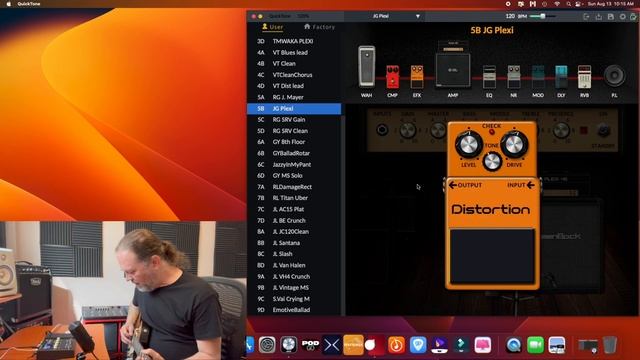
Task: Select preset 4A VT Blues lead
Action: point(294,53)
